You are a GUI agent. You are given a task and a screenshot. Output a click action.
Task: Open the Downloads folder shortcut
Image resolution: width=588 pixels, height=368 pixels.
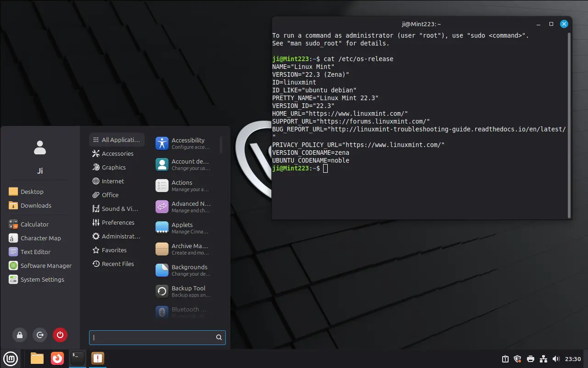tap(35, 205)
